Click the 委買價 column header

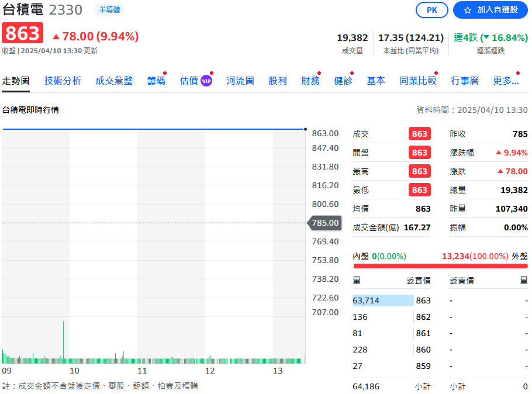(419, 281)
